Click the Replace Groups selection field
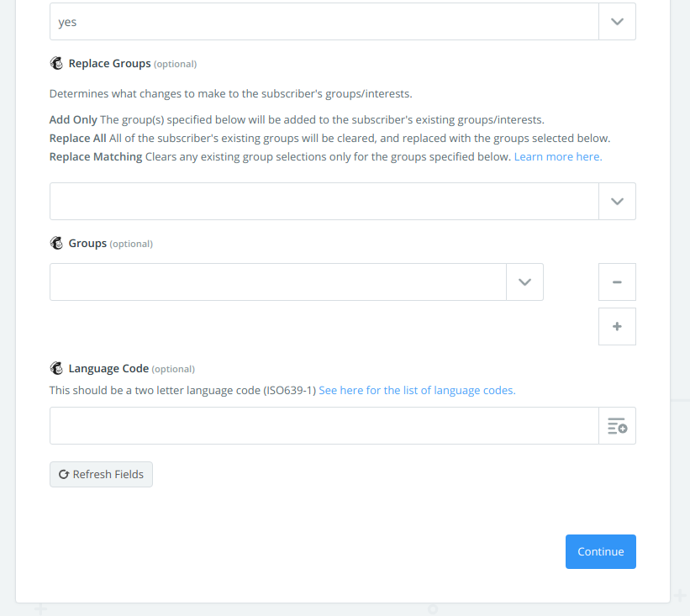The width and height of the screenshot is (690, 616). coord(324,202)
